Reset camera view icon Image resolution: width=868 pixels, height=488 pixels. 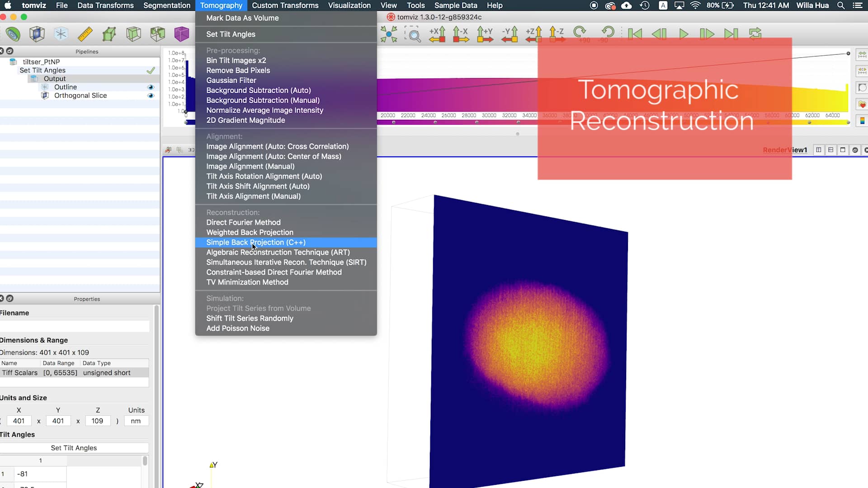389,34
